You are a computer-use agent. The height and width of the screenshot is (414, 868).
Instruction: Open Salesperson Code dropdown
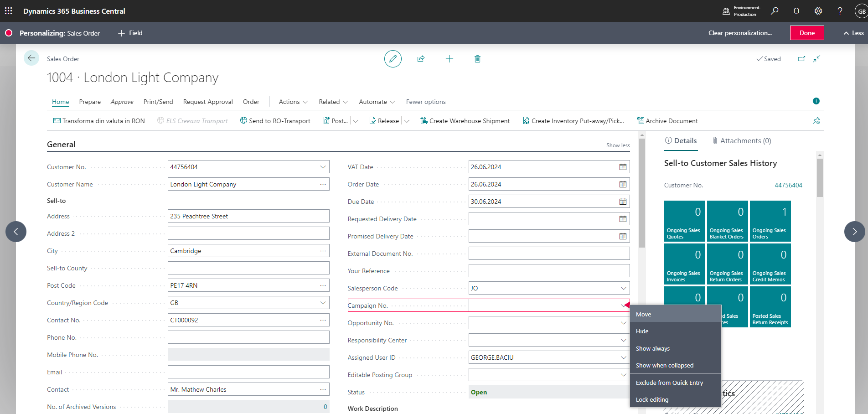623,288
